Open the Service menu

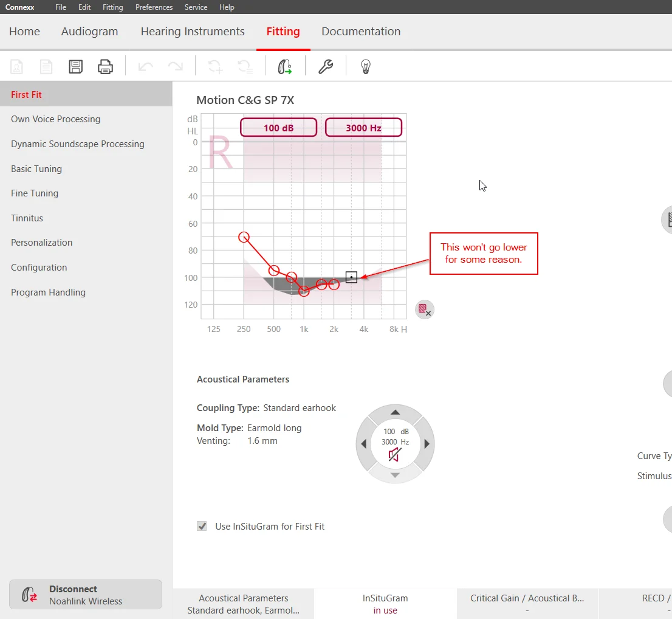(x=196, y=7)
